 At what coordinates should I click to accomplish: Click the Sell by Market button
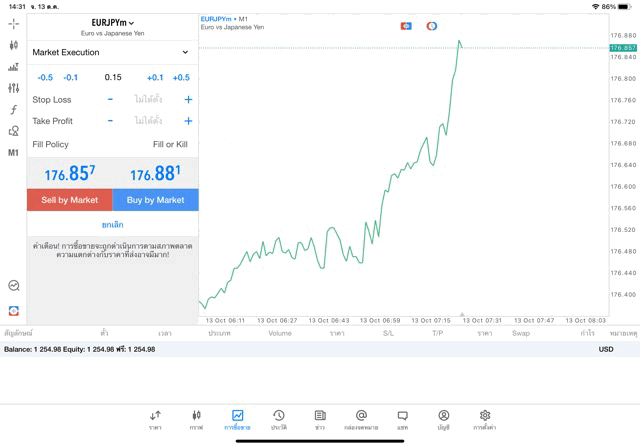(x=69, y=200)
